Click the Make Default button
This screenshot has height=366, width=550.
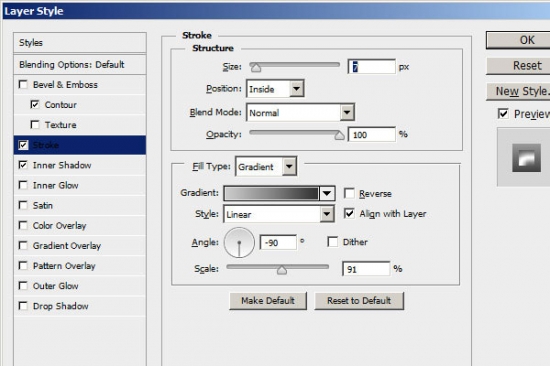point(268,301)
